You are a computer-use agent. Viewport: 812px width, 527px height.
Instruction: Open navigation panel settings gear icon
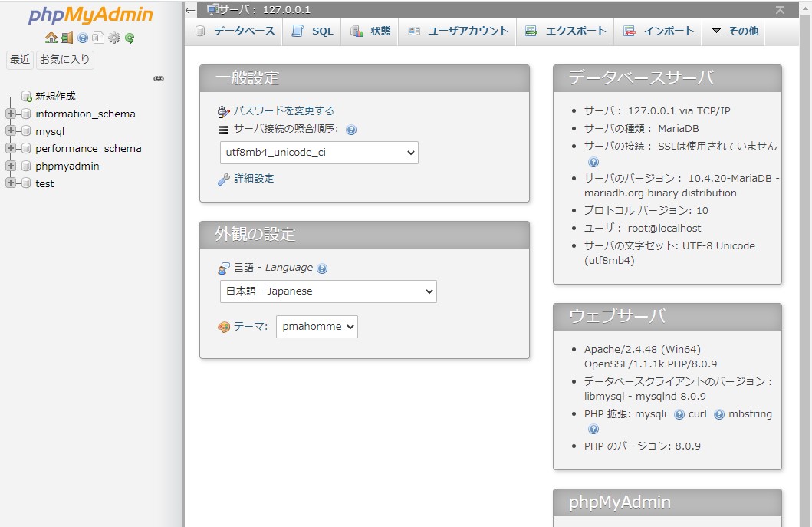(114, 38)
